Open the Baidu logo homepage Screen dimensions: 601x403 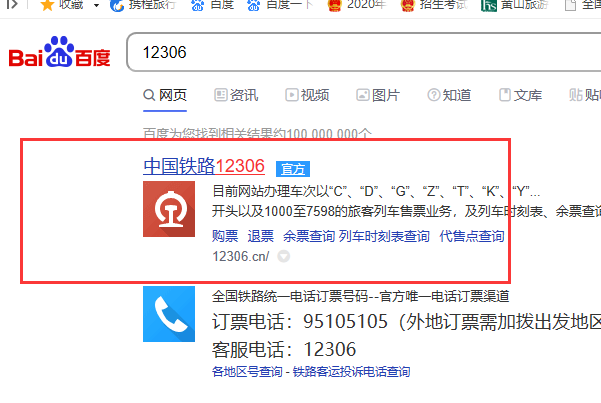[59, 52]
